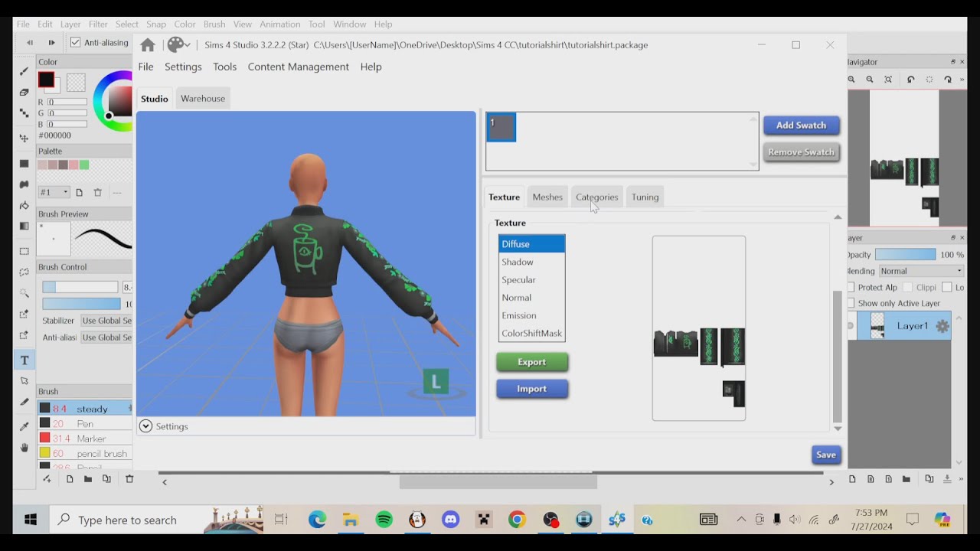Click the diffuse texture preview image

click(699, 328)
